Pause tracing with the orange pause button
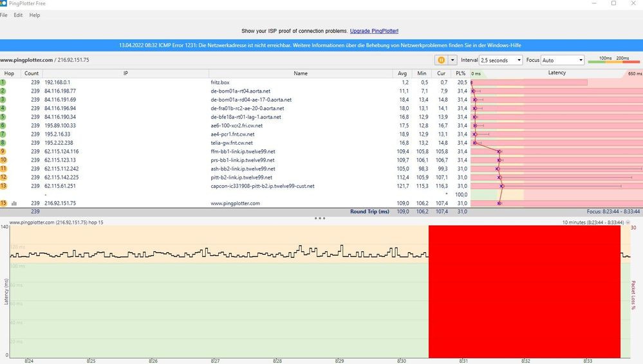Screen dimensions: 643x364 441,60
